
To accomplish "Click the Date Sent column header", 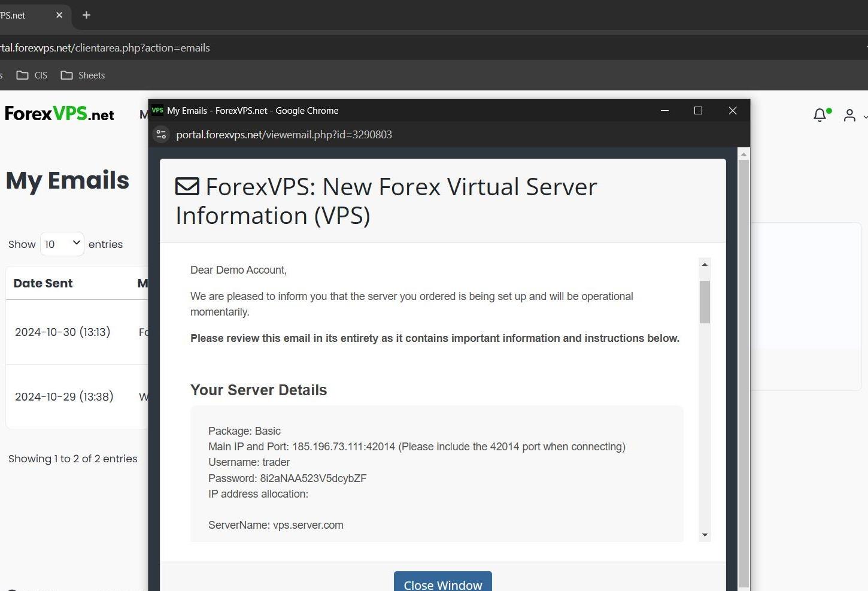I will [x=43, y=283].
